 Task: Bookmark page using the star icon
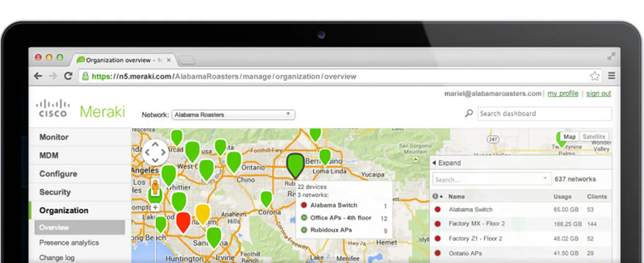(x=594, y=76)
